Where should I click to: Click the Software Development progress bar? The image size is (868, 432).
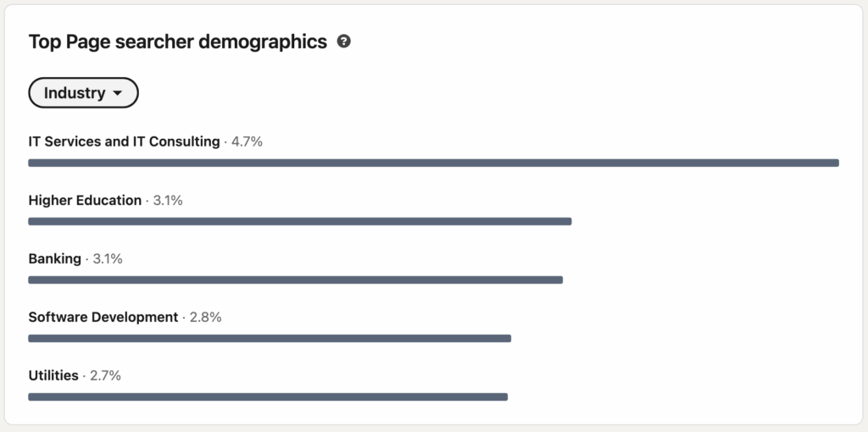[x=270, y=338]
